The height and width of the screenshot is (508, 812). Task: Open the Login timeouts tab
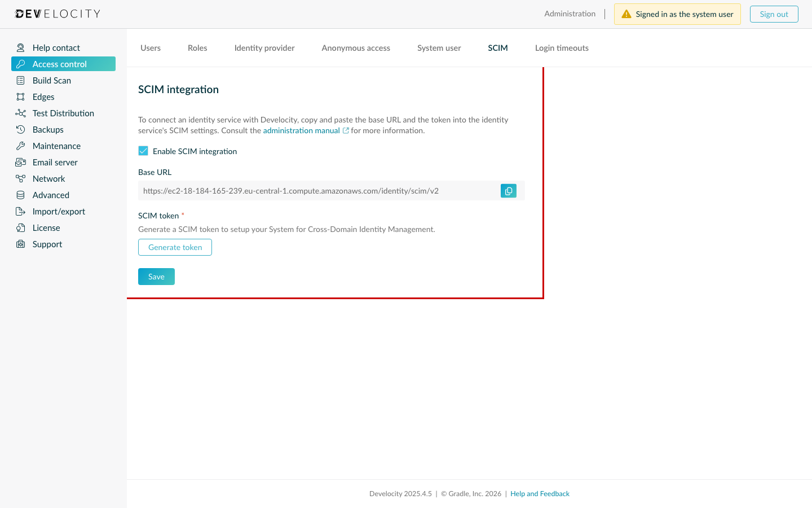[x=562, y=48]
